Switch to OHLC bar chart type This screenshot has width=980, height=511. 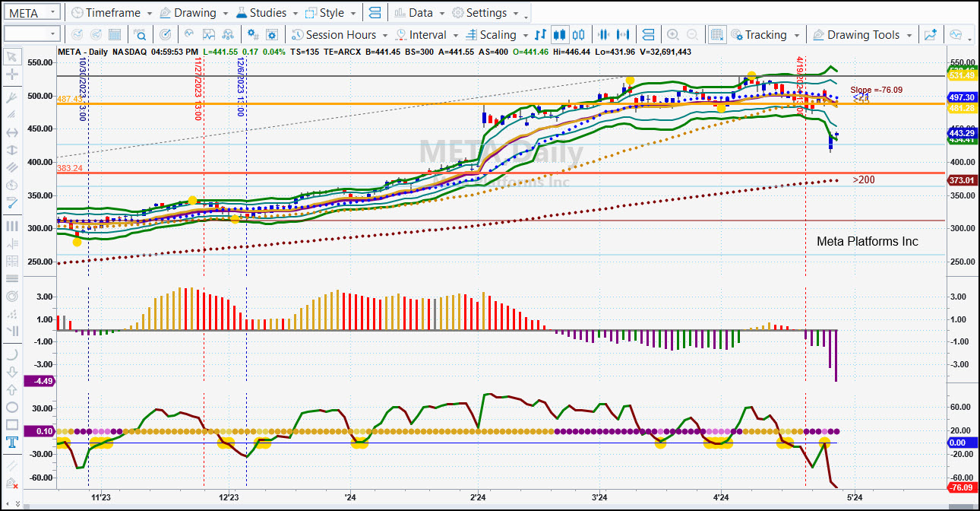pos(540,35)
